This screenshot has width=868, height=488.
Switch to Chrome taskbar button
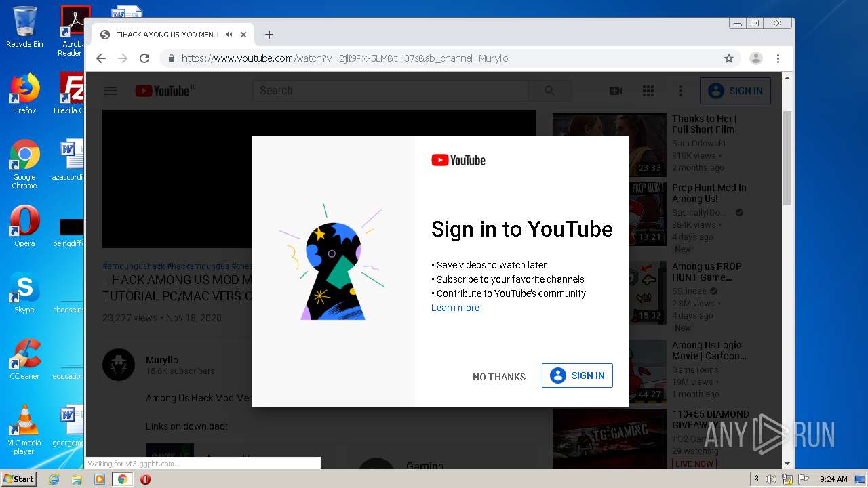(123, 479)
